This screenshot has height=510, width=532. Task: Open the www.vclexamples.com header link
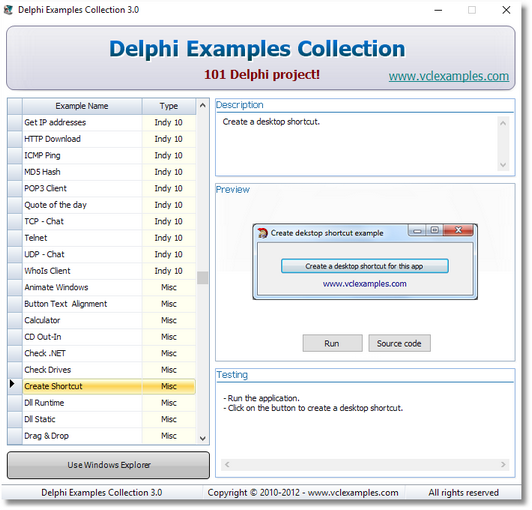[x=449, y=76]
